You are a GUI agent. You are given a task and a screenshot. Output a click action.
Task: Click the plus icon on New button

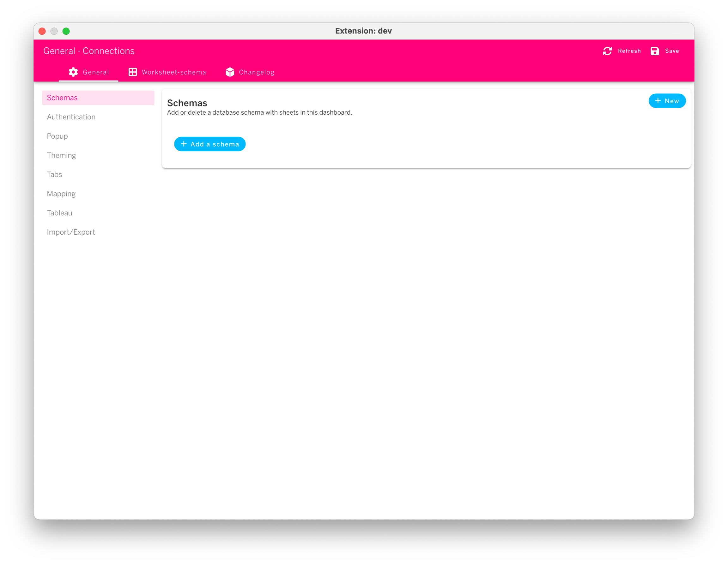(x=658, y=101)
